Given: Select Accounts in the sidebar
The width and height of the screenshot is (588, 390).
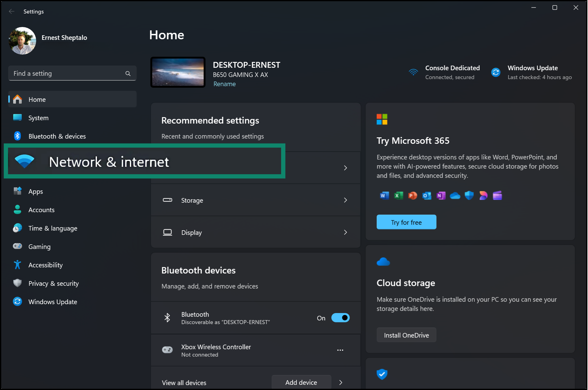Looking at the screenshot, I should tap(17, 209).
